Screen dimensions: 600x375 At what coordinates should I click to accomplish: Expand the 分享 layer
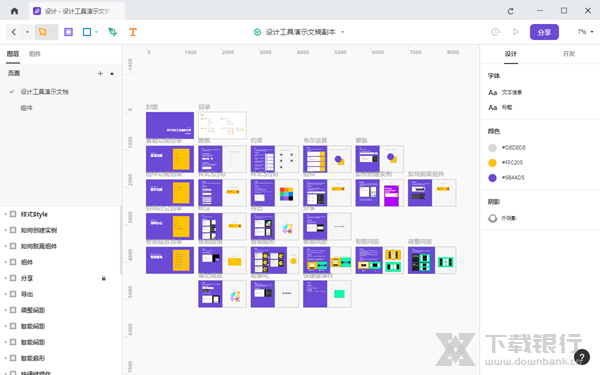[x=5, y=278]
